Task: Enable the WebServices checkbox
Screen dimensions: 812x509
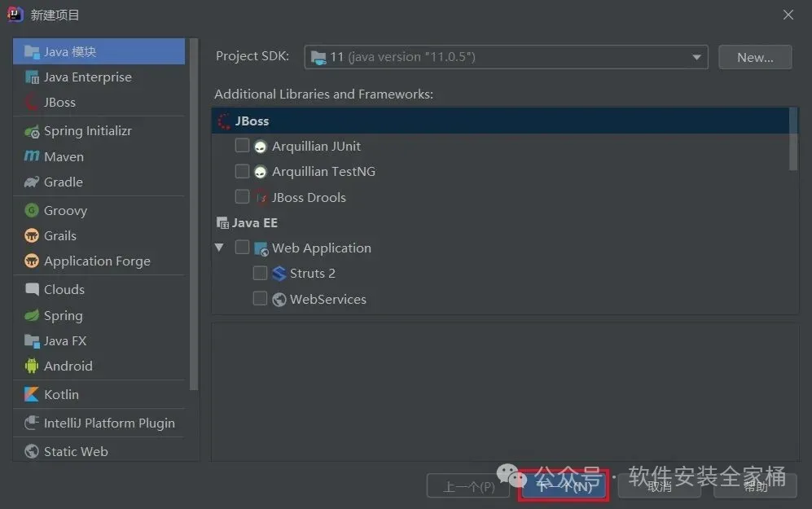Action: 260,298
